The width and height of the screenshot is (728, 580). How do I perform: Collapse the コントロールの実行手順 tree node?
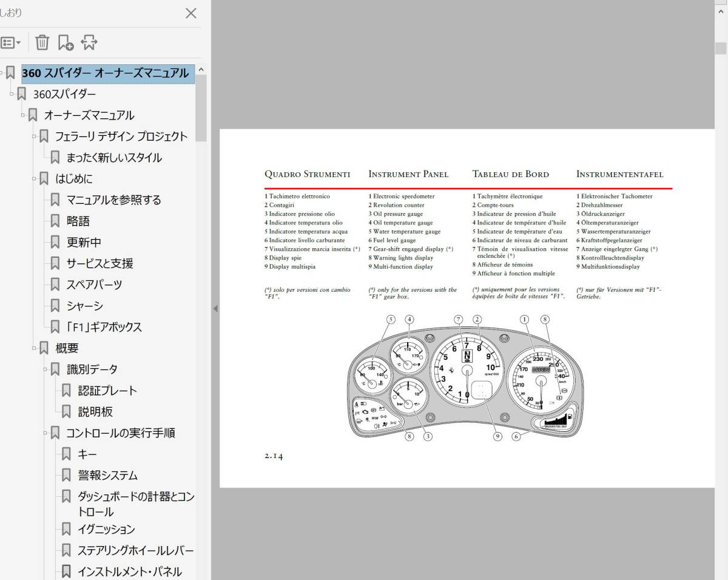[45, 433]
